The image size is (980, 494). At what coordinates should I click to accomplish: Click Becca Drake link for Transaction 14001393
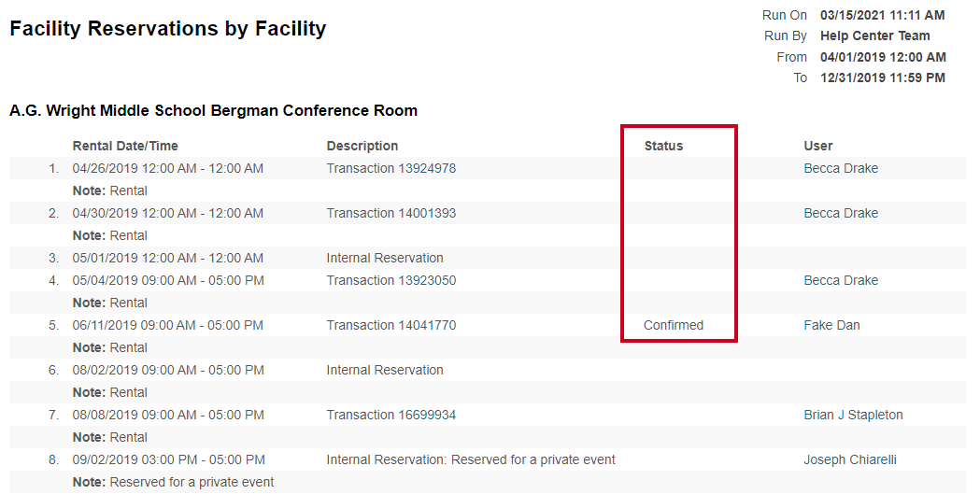click(841, 213)
